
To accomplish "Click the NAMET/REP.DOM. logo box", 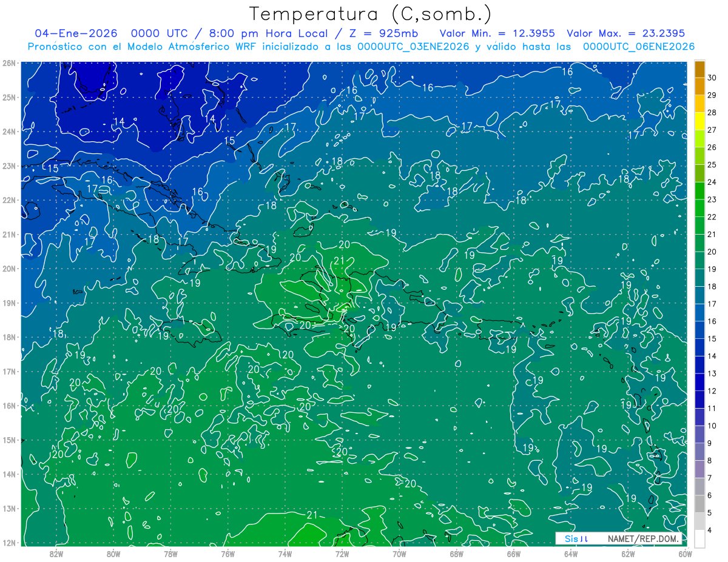I will point(619,538).
